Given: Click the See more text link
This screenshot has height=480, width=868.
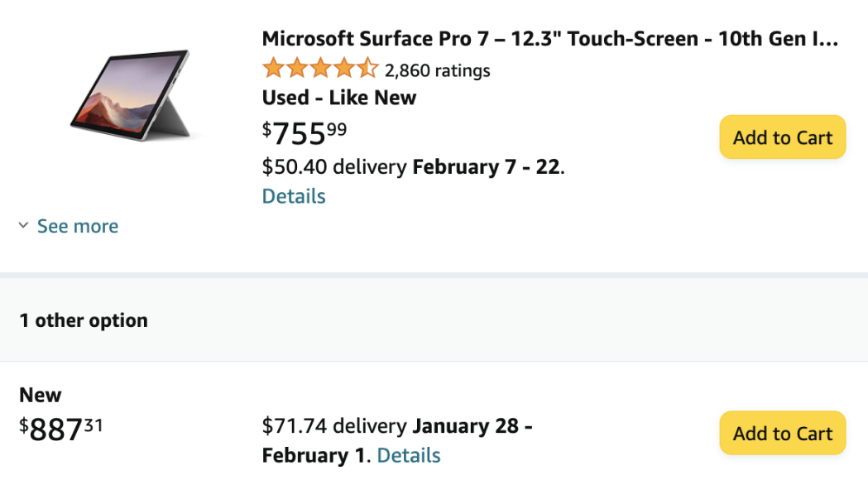Looking at the screenshot, I should point(78,226).
